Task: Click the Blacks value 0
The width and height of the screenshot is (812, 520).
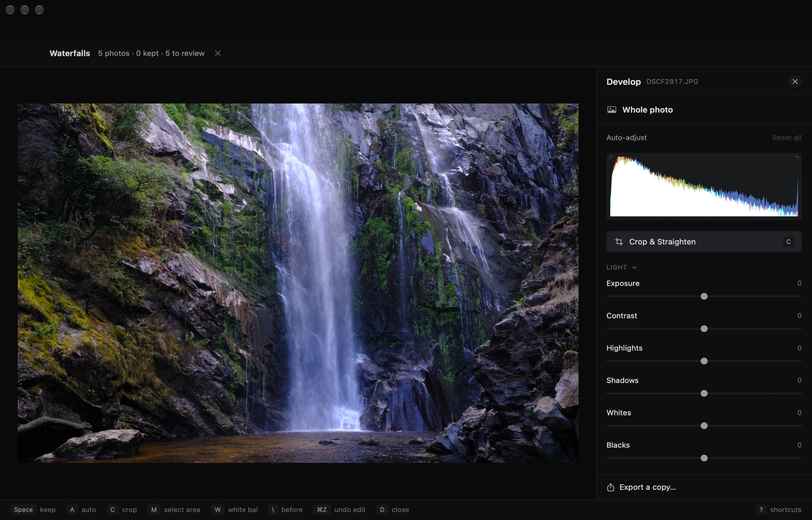Action: [x=799, y=445]
